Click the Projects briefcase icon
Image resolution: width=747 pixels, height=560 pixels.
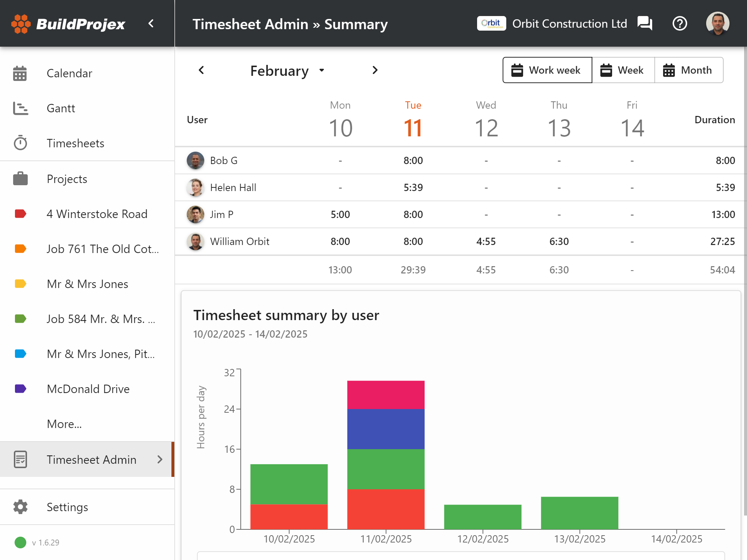pos(20,179)
